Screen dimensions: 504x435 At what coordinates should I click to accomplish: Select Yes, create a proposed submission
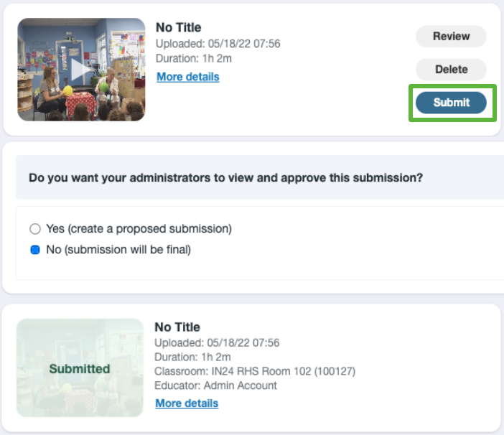click(x=35, y=229)
